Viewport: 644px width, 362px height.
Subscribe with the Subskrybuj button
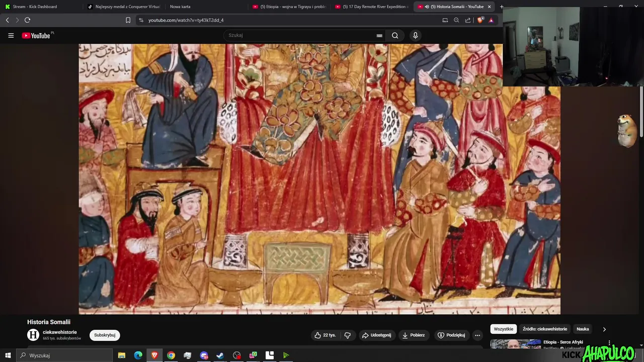point(105,335)
